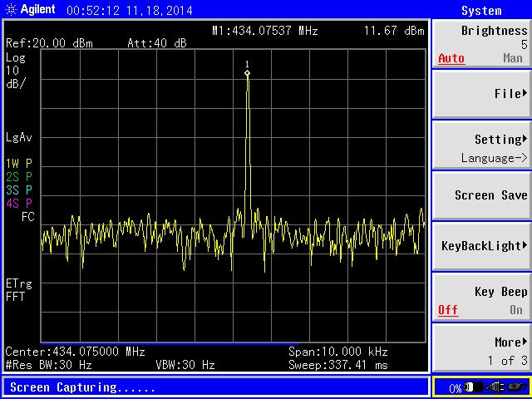
Task: Click the Ref 20.00 dBm level readout
Action: click(50, 43)
